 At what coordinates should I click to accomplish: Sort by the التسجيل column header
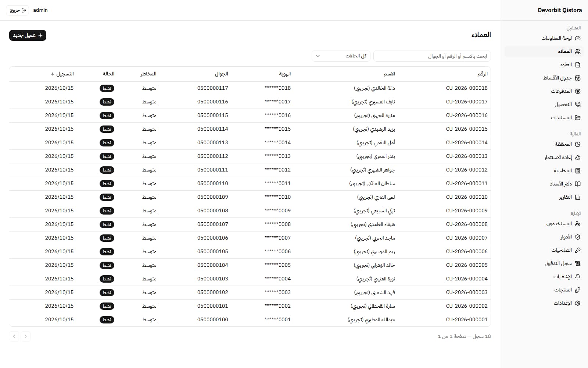62,74
